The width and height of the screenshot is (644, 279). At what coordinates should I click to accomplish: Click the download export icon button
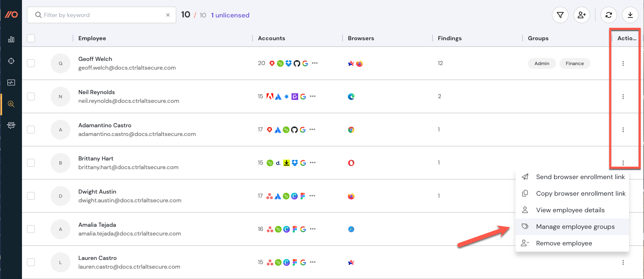(630, 15)
